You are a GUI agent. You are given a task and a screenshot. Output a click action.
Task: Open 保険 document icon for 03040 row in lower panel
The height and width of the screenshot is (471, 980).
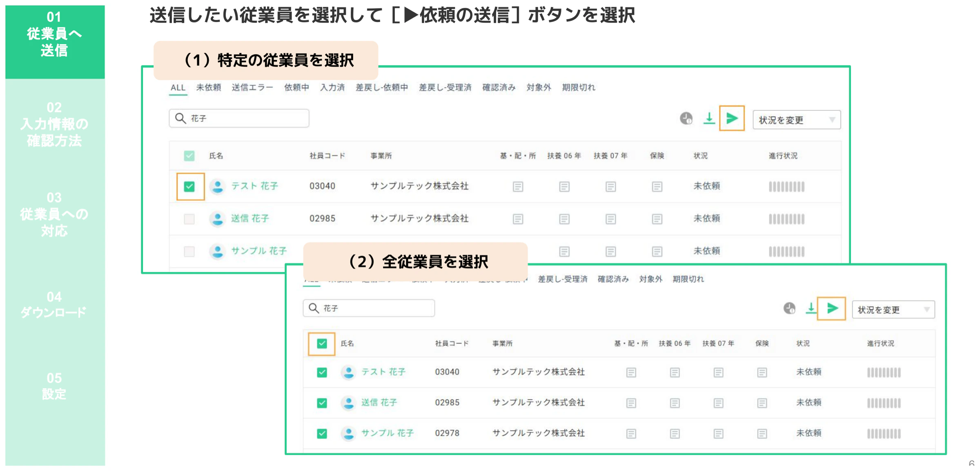(x=762, y=372)
